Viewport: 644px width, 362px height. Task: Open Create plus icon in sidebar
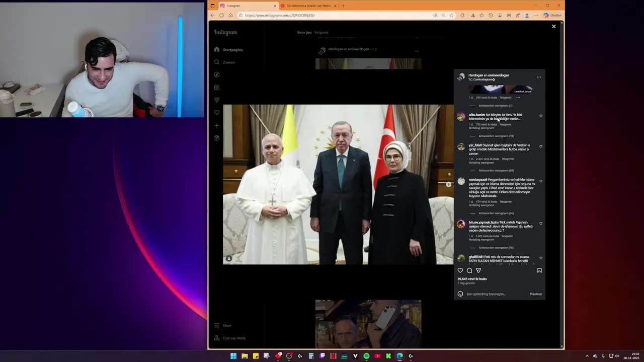(217, 125)
